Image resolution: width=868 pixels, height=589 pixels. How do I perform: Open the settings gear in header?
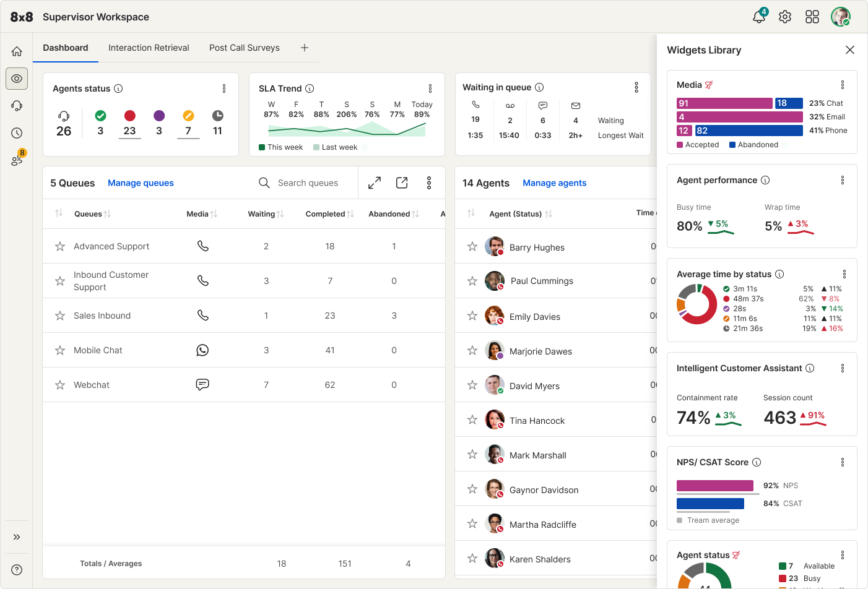click(x=785, y=17)
